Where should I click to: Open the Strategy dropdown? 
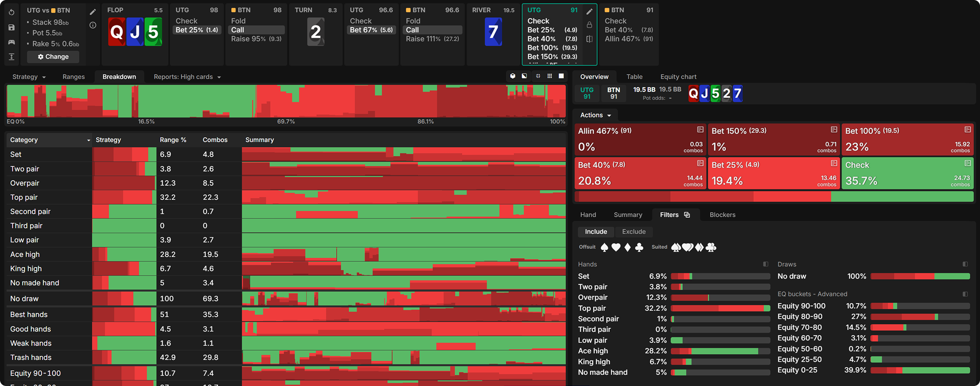[x=29, y=77]
